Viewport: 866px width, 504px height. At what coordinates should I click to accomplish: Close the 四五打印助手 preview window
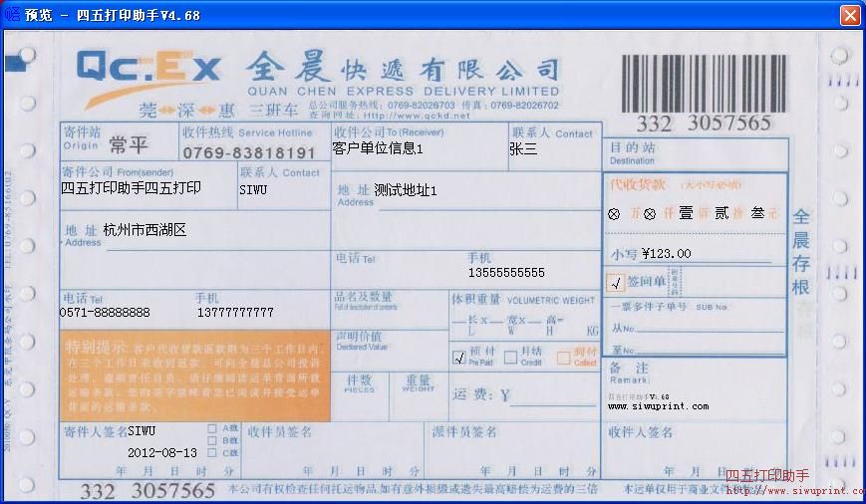pos(850,15)
